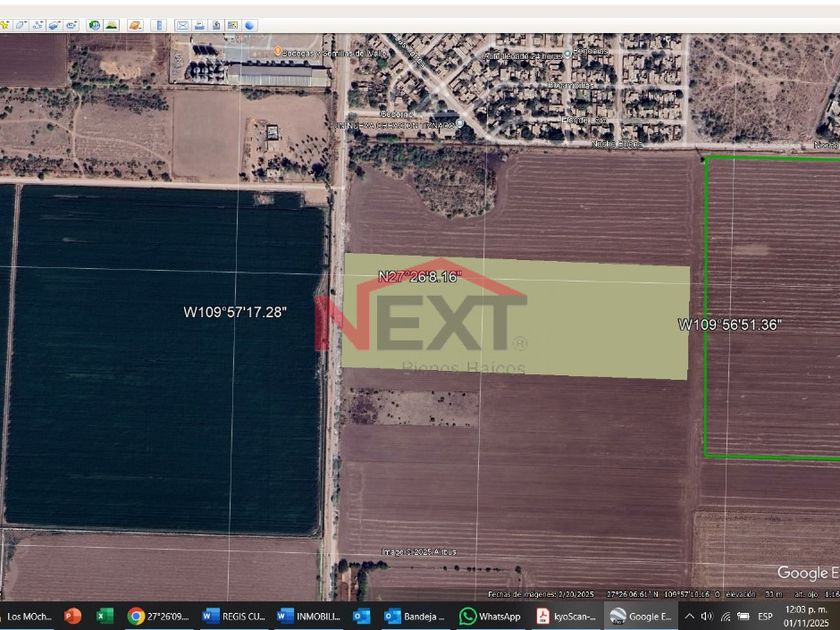Screen dimensions: 840x630
Task: Switch to Word REGIS CU taskbar window
Action: click(x=235, y=616)
